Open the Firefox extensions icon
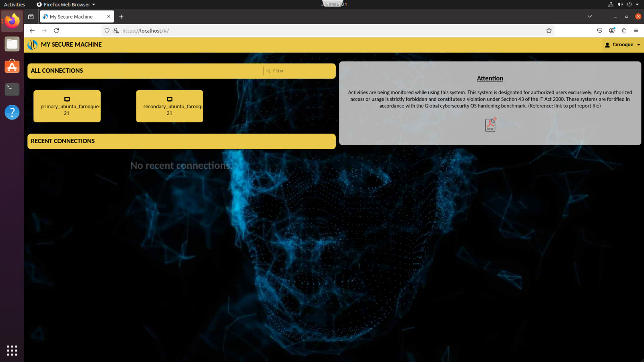 [624, 31]
